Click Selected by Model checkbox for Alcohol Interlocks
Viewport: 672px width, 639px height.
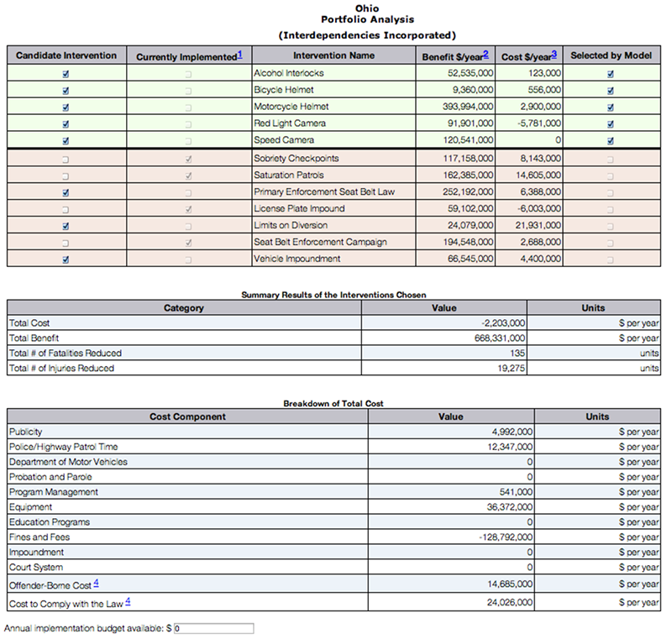[x=611, y=74]
